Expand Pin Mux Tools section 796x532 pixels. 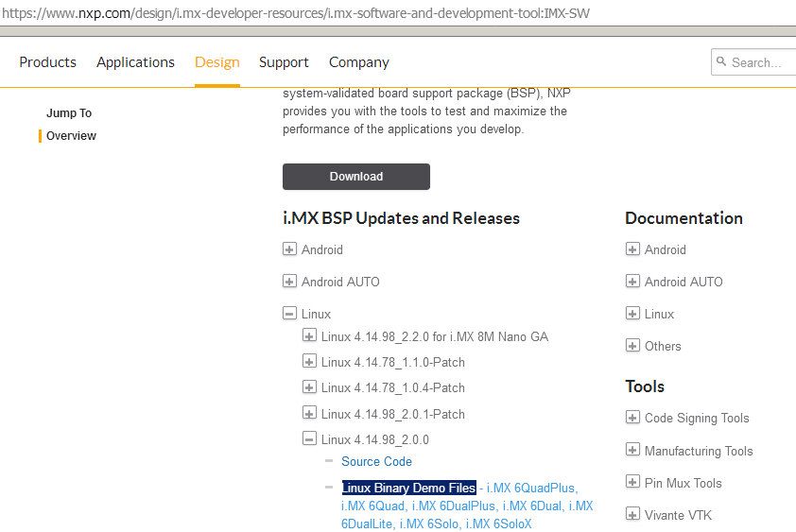[x=632, y=483]
